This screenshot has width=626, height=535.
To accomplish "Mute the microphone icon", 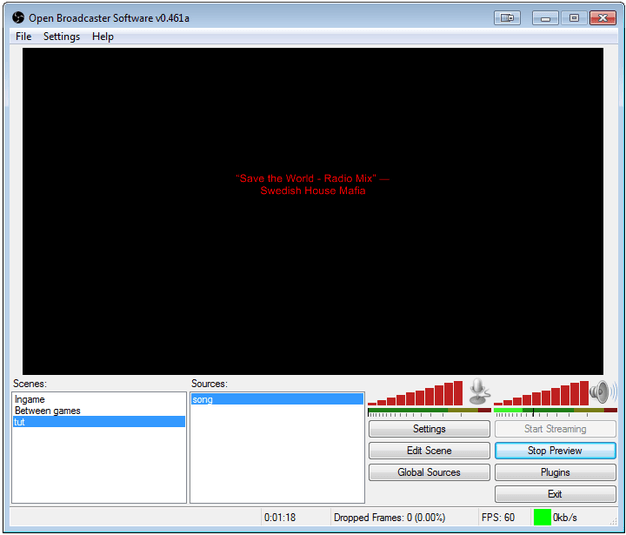I will (x=479, y=392).
